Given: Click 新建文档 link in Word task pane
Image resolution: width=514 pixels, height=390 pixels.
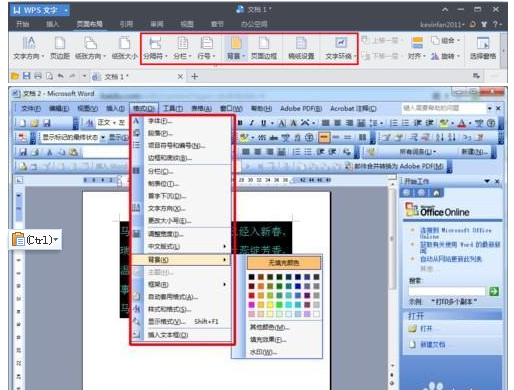Looking at the screenshot, I should (x=433, y=344).
